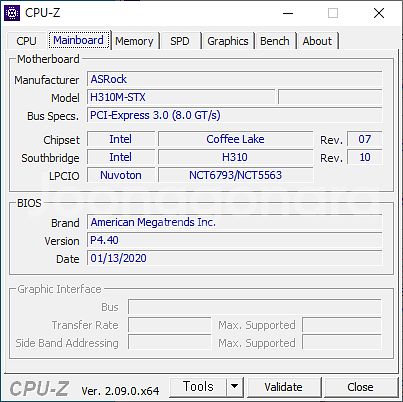Click the Chipset vendor value Intel
Viewport: 403px width, 402px height.
(x=121, y=139)
